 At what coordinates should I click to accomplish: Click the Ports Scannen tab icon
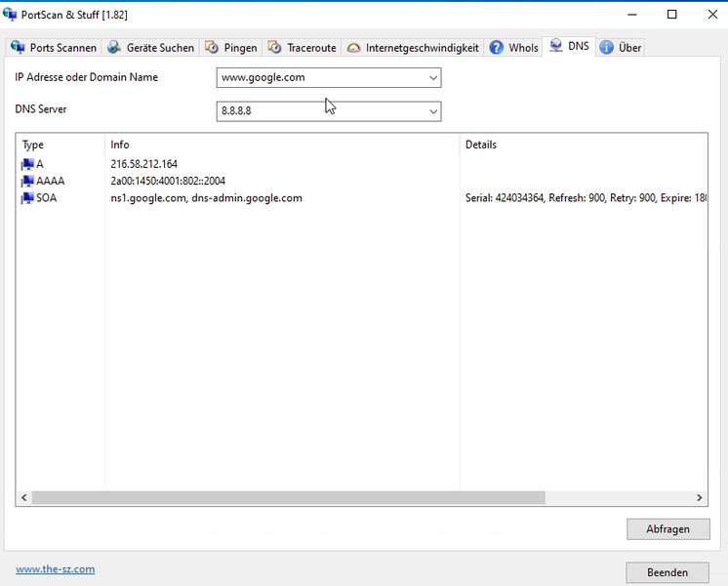18,48
